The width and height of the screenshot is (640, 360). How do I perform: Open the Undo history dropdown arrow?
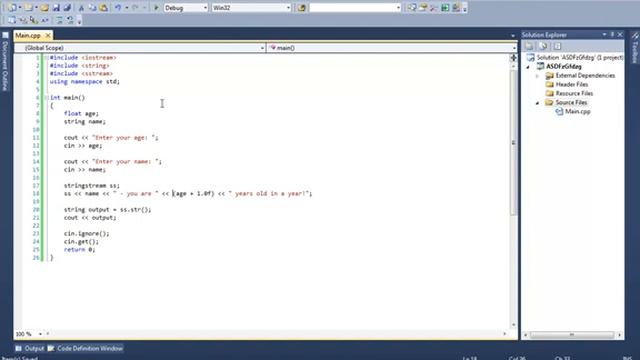pos(127,8)
